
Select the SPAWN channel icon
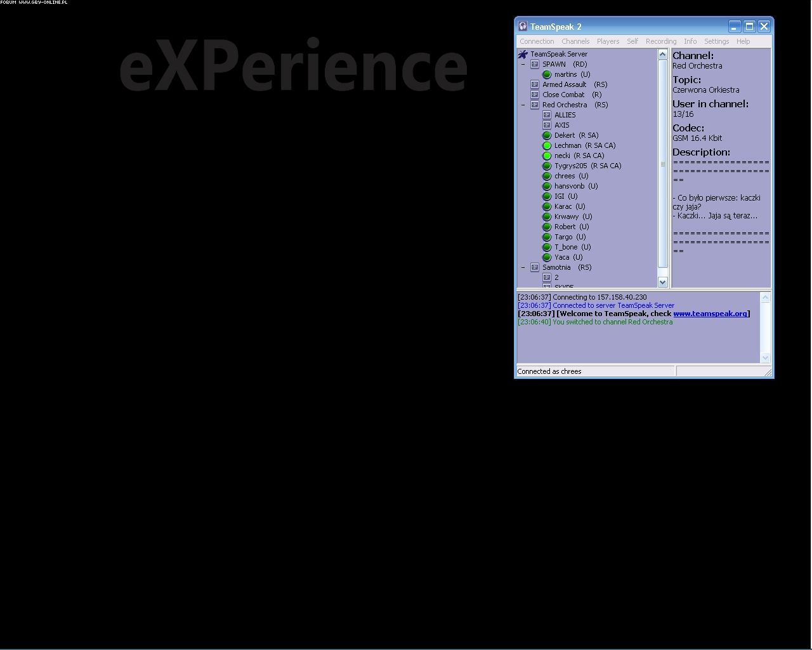coord(535,64)
